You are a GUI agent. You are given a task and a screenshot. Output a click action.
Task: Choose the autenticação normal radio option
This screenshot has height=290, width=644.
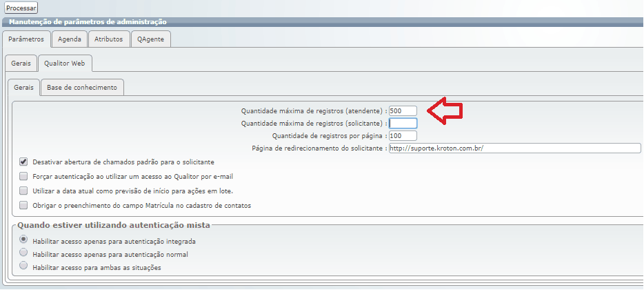point(24,253)
